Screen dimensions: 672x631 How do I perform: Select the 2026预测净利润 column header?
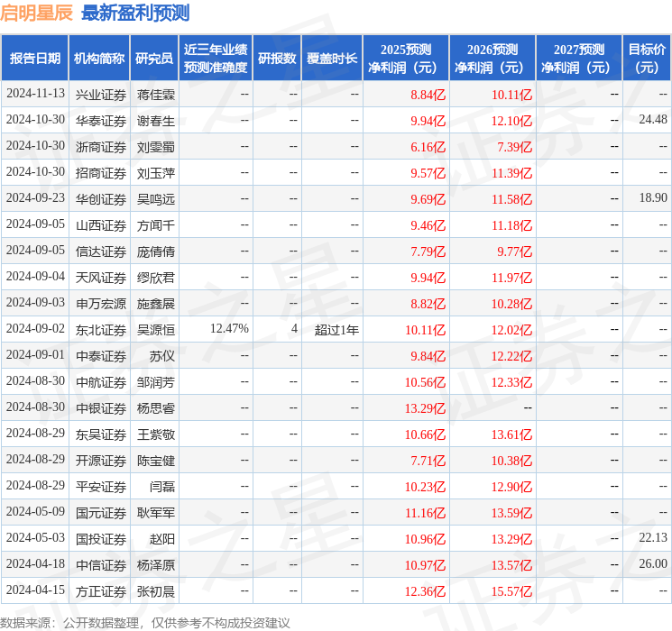(x=492, y=58)
